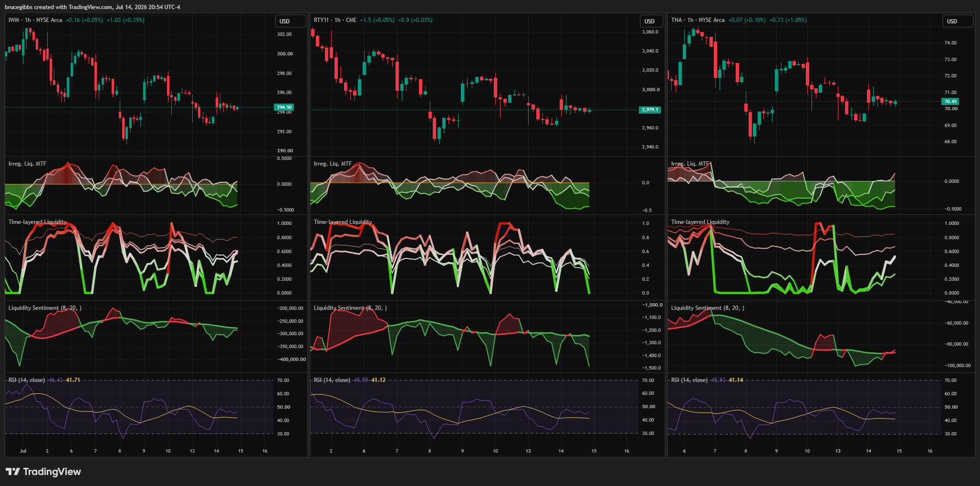This screenshot has width=980, height=486.
Task: Click the −1,500.0 sentiment axis label
Action: (652, 368)
